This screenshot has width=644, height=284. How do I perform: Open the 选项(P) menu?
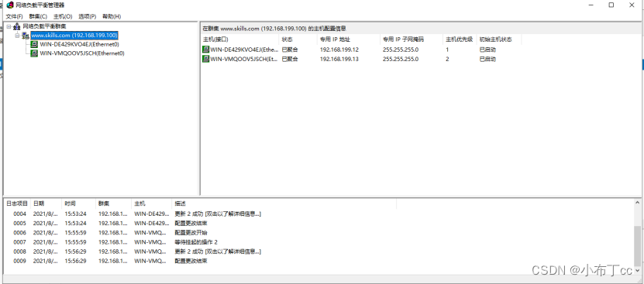point(87,16)
